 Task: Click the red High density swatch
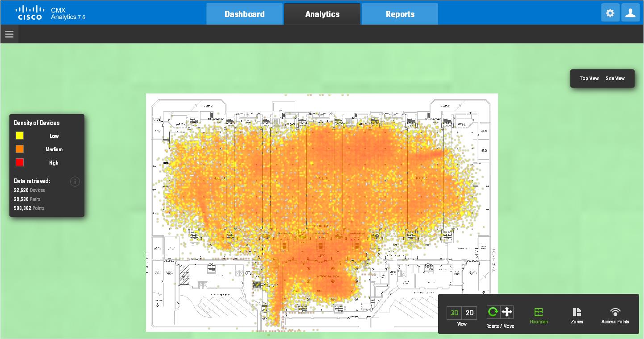point(20,162)
